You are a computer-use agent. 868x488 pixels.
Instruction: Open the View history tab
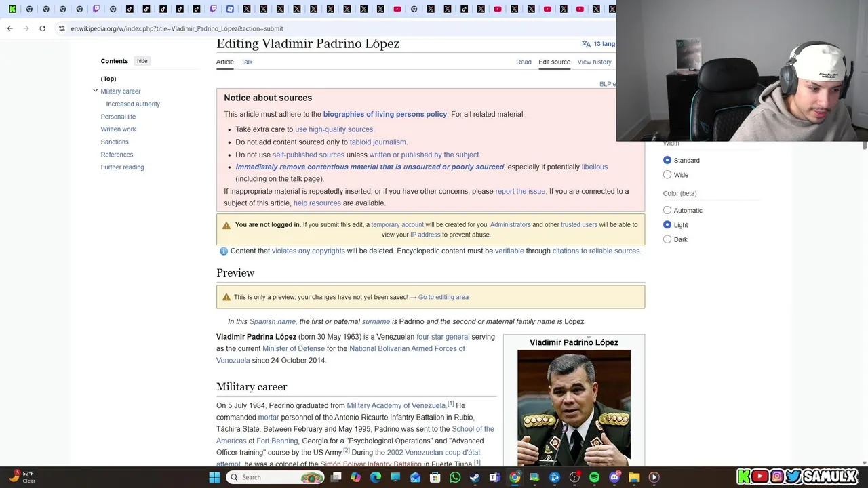coord(594,62)
